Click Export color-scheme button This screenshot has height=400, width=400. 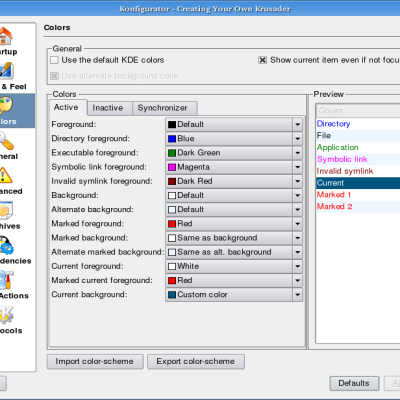pos(196,361)
